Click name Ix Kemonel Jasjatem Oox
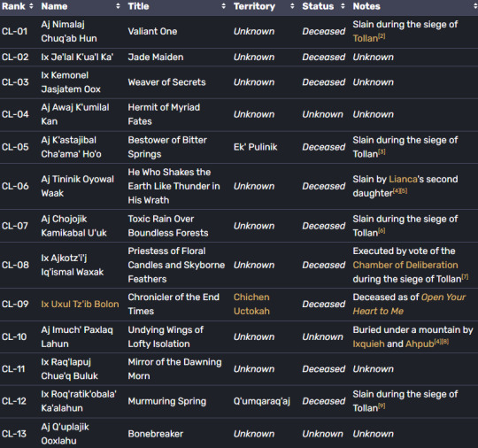This screenshot has height=448, width=478. 71,82
